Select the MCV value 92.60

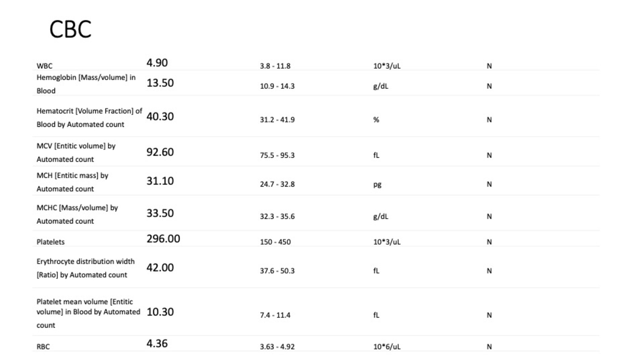click(x=160, y=152)
